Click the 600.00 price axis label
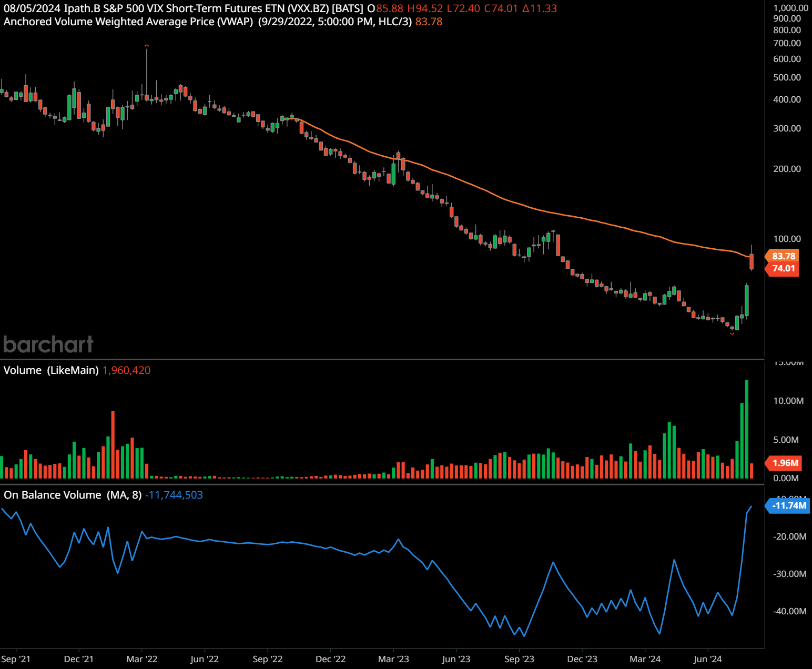The image size is (812, 669). (x=787, y=59)
